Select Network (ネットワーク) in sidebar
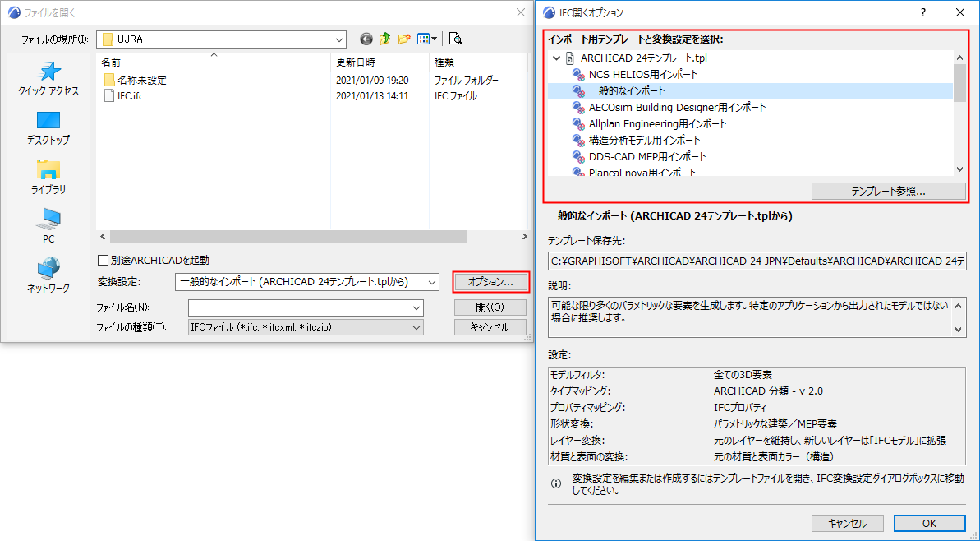Screen dimensions: 980x541 pyautogui.click(x=48, y=275)
